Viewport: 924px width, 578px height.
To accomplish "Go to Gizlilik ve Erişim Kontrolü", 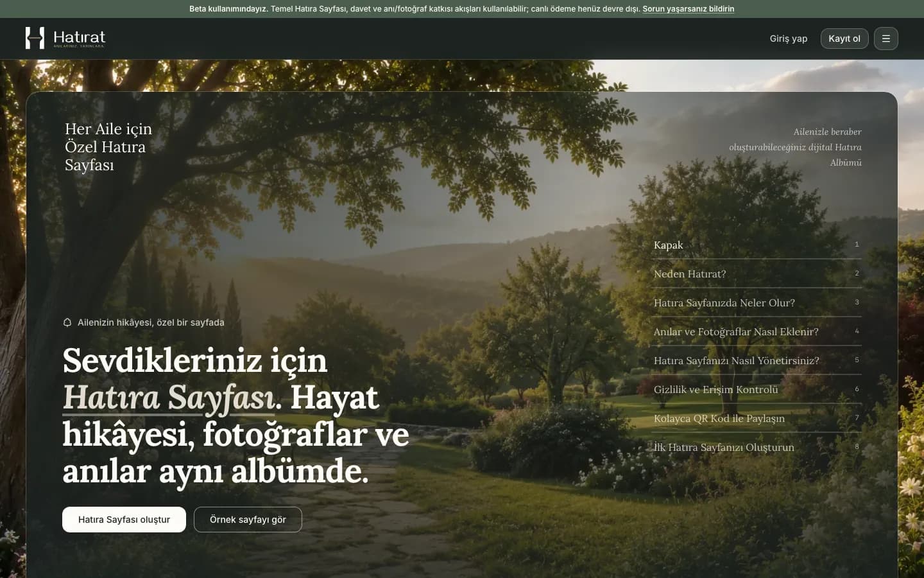I will 756,389.
